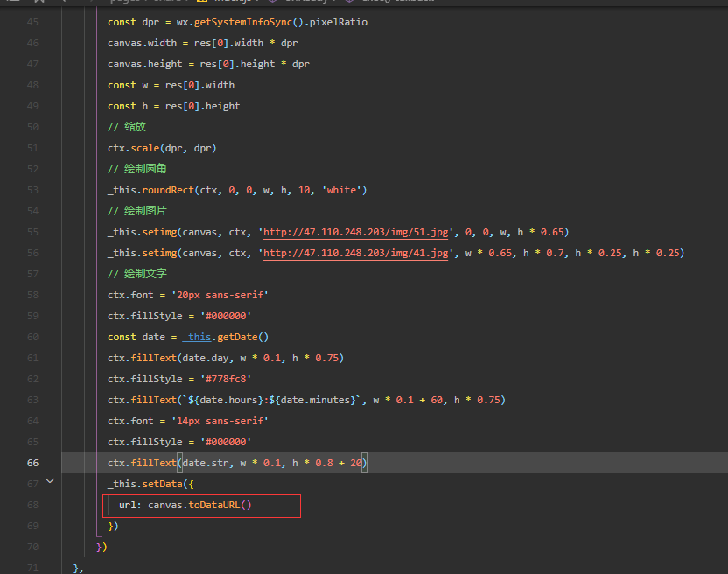Viewport: 728px width, 574px height.
Task: Click the toDataURL method call
Action: point(214,505)
